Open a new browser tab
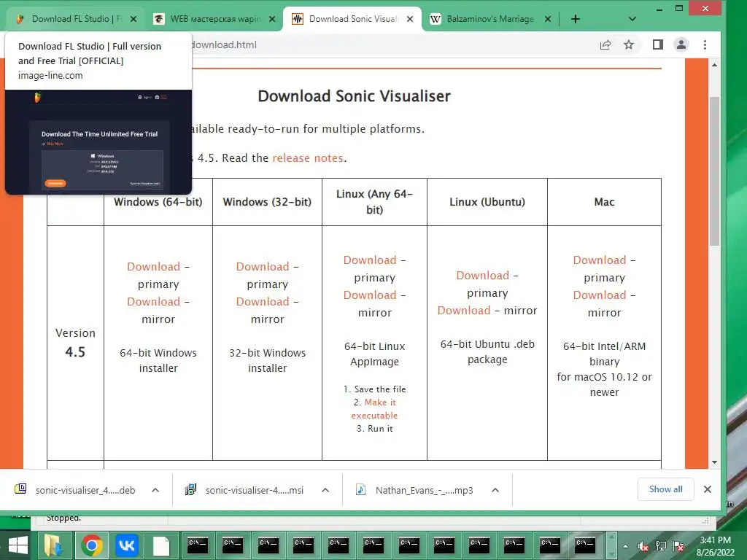This screenshot has width=747, height=560. (576, 19)
